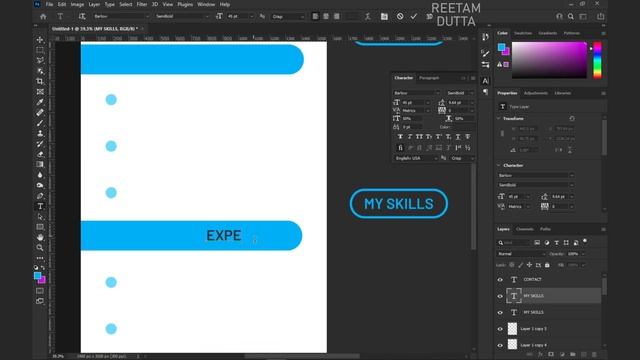This screenshot has width=640, height=360.
Task: Open the Layer menu
Action: coord(94,4)
